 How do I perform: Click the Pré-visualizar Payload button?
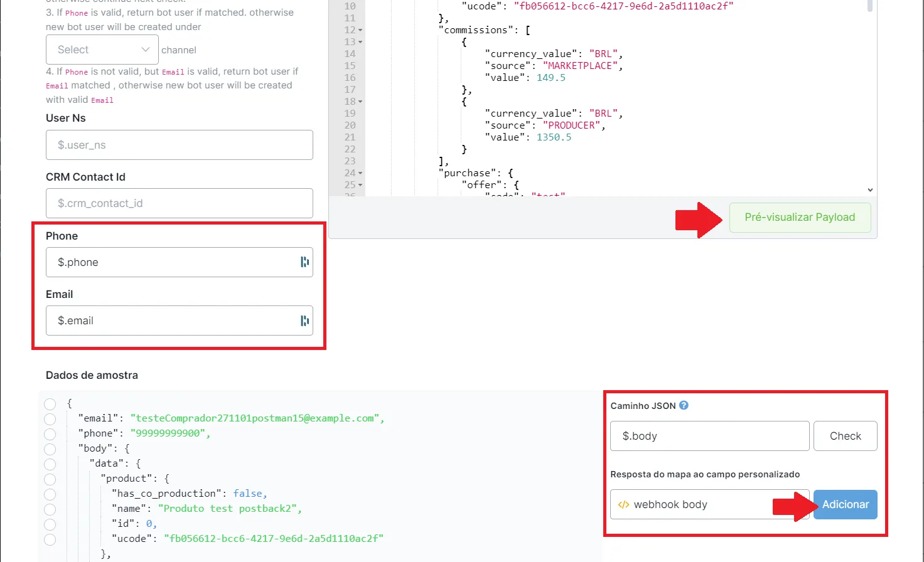point(800,217)
